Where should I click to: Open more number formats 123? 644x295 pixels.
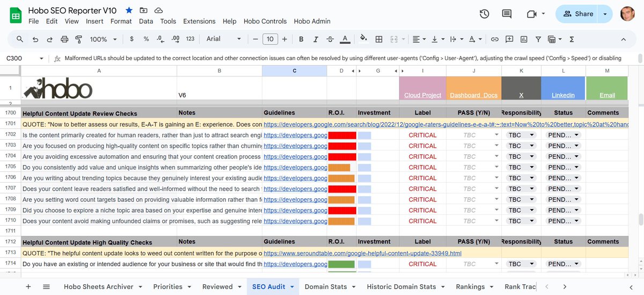pos(190,39)
